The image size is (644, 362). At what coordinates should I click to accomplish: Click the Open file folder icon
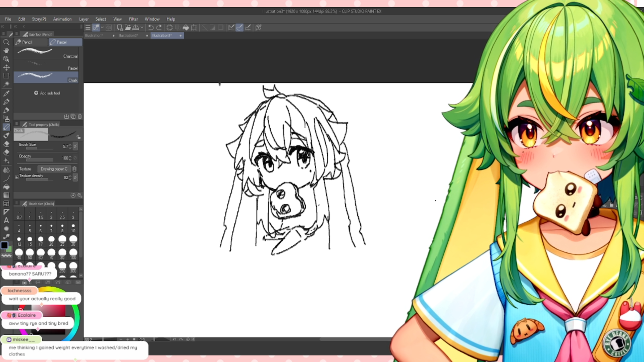pyautogui.click(x=127, y=27)
